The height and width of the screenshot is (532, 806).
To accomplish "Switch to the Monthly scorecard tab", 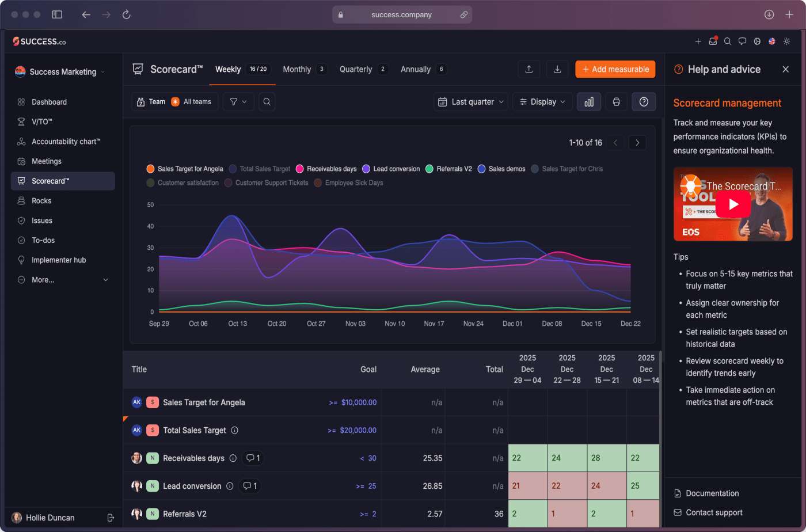I will coord(305,69).
